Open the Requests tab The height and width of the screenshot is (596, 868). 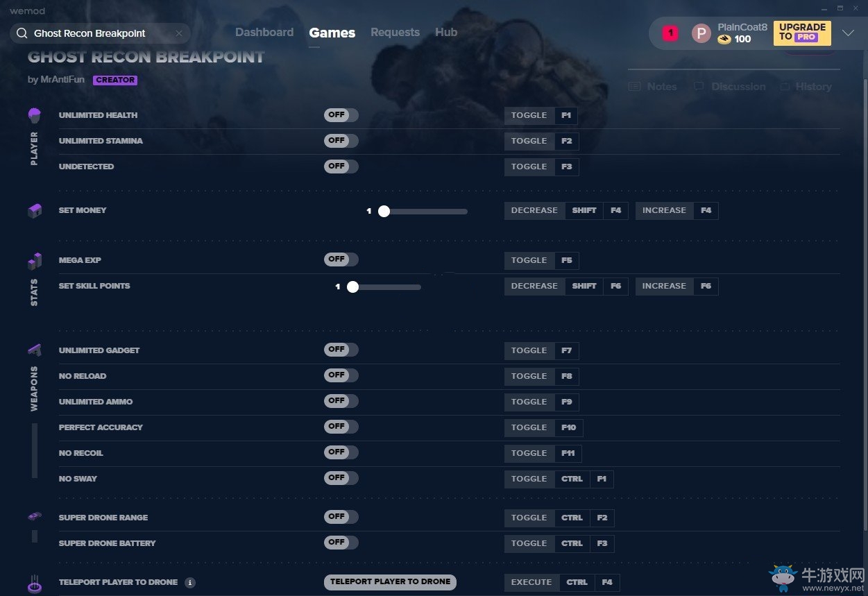pos(395,33)
